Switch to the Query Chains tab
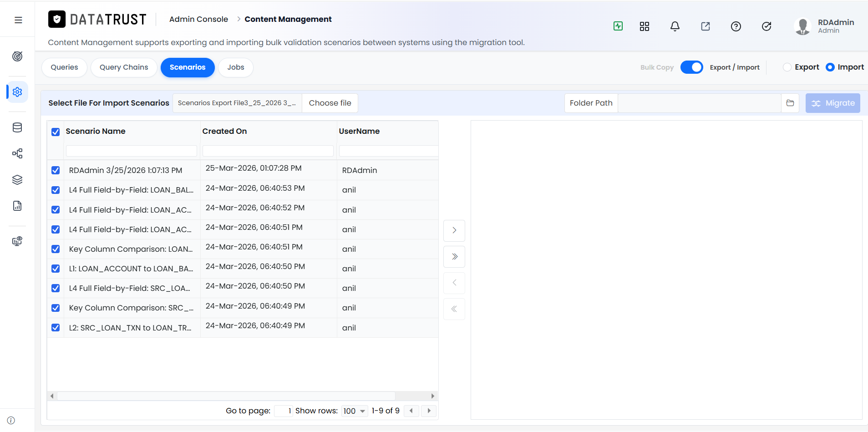This screenshot has height=432, width=868. (124, 67)
